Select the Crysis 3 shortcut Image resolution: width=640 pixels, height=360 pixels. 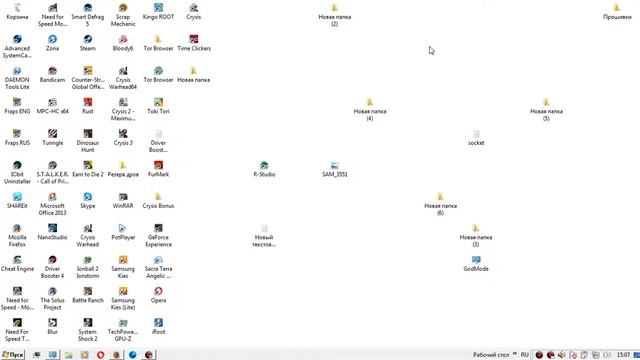[123, 138]
